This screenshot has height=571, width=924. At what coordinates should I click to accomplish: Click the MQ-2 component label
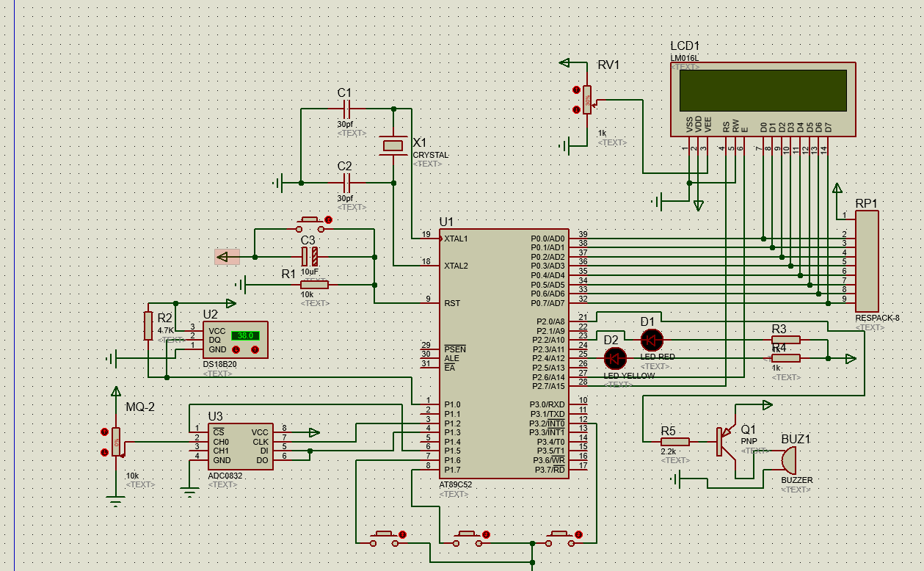140,407
